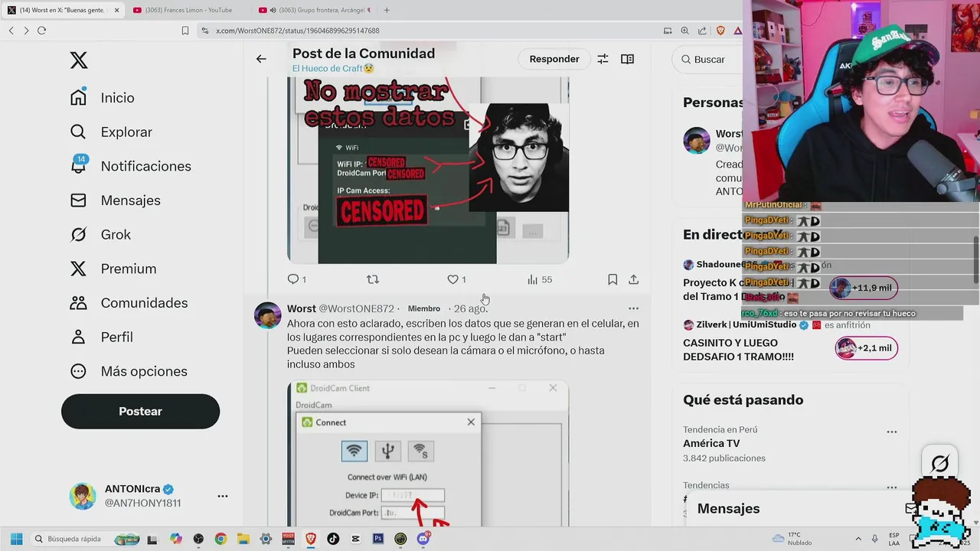Open Brave Shields lion icon
Screen dimensions: 980x551
(720, 31)
